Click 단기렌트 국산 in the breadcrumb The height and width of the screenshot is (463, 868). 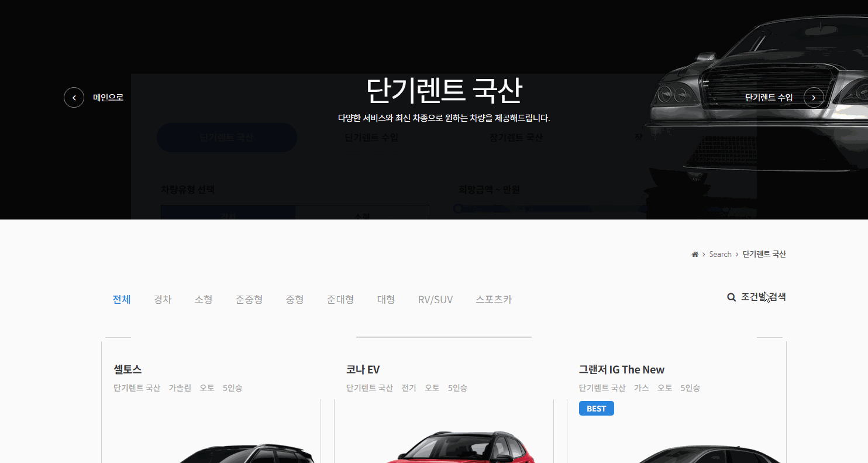(x=764, y=255)
